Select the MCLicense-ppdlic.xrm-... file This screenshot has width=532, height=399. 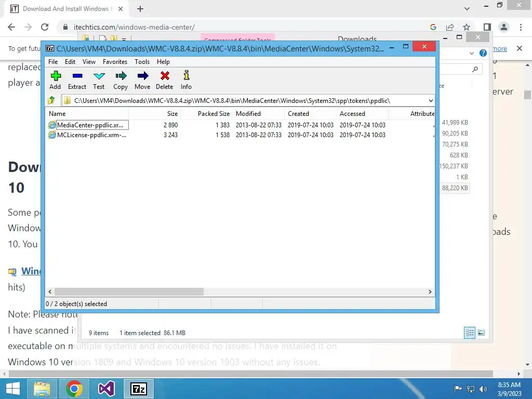tap(87, 135)
